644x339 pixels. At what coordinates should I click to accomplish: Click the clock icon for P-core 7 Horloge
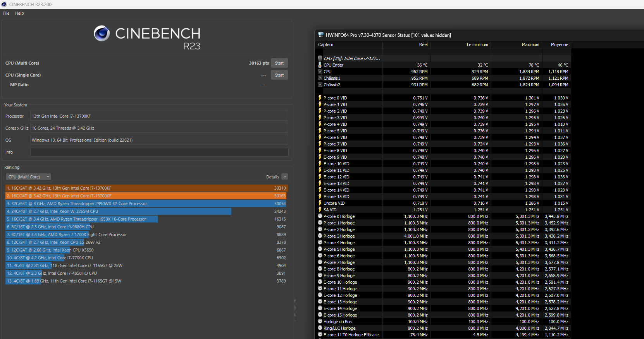pos(320,262)
